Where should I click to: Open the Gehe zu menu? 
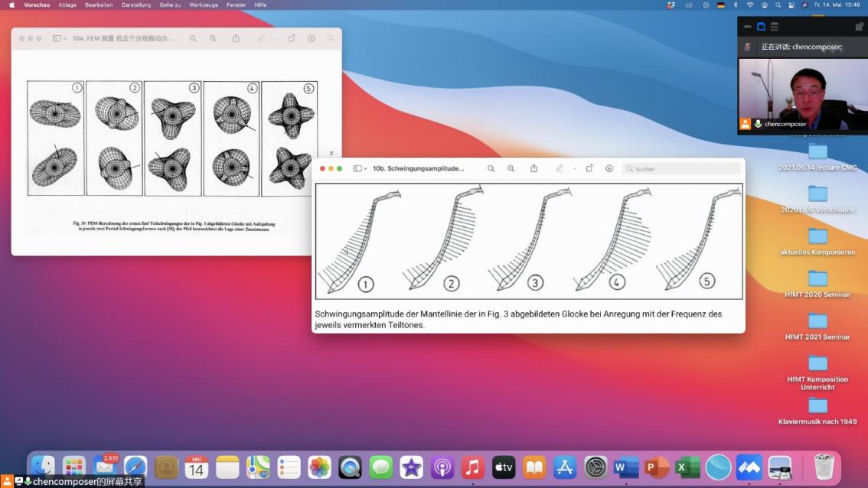pyautogui.click(x=171, y=5)
